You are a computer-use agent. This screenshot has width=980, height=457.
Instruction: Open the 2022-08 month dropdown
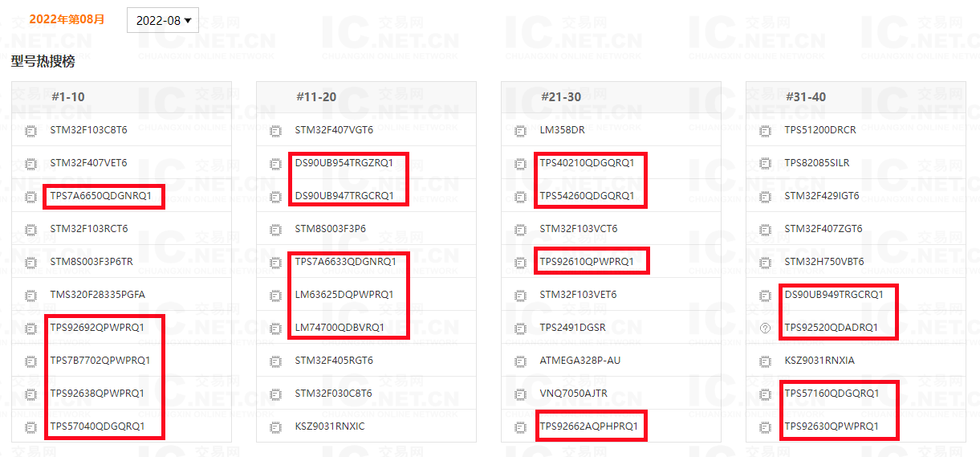pos(163,20)
